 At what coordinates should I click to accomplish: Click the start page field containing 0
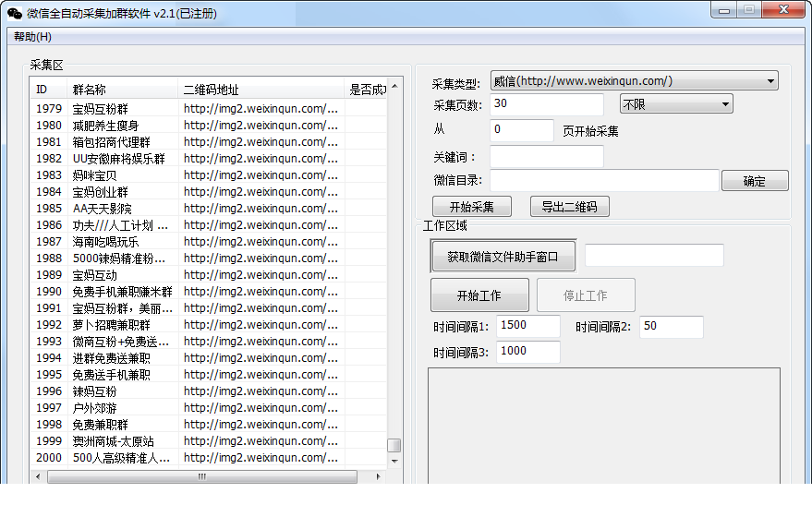522,130
